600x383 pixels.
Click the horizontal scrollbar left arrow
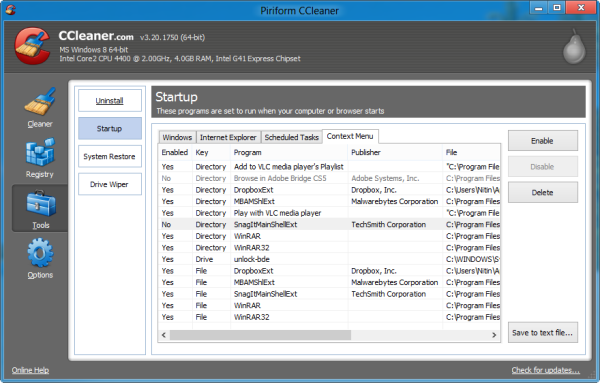[164, 335]
